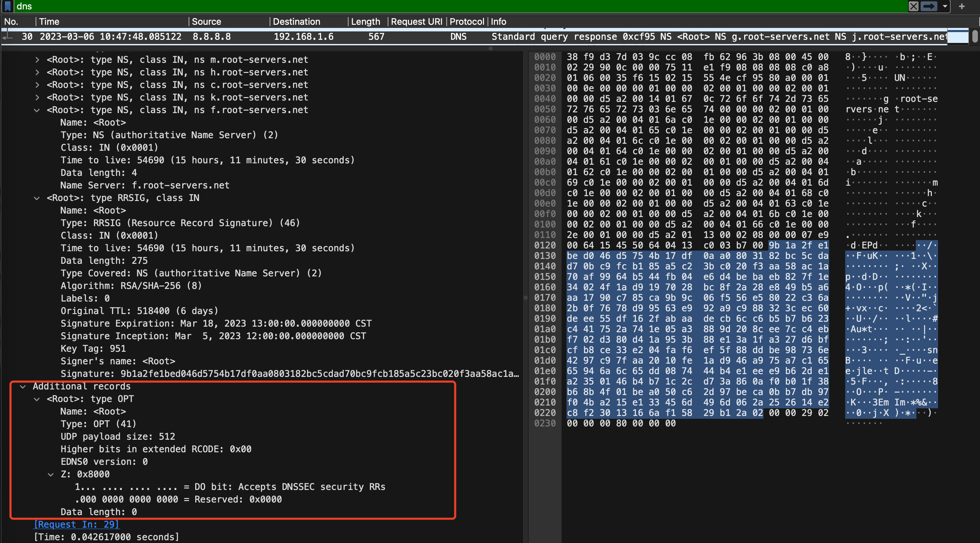Expand the h.root-servers.net NS record

(x=37, y=72)
